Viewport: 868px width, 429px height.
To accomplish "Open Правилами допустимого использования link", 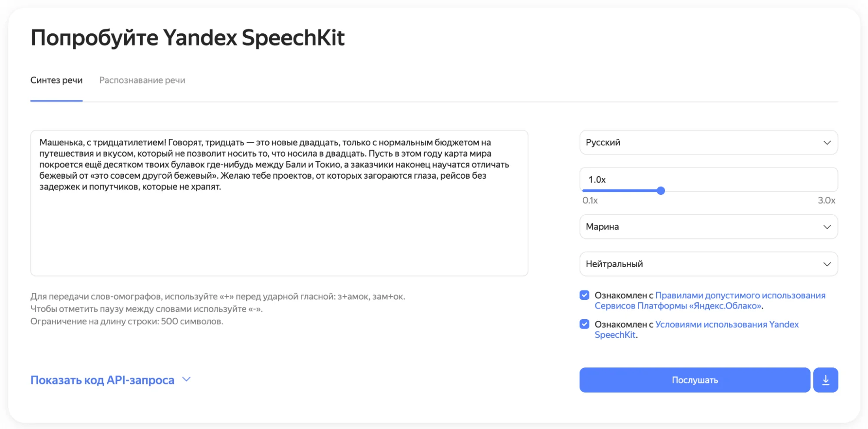I will click(740, 295).
